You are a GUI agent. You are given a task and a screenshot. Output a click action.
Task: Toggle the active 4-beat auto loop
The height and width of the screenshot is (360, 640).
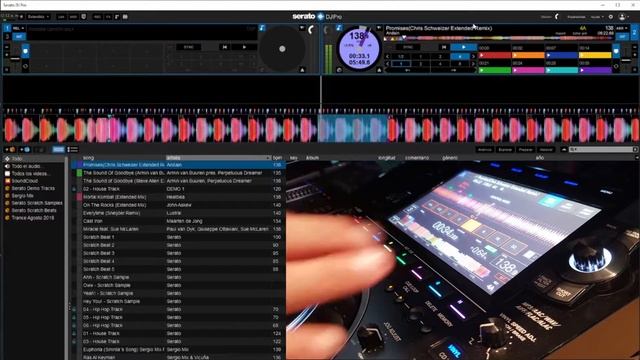coord(460,56)
